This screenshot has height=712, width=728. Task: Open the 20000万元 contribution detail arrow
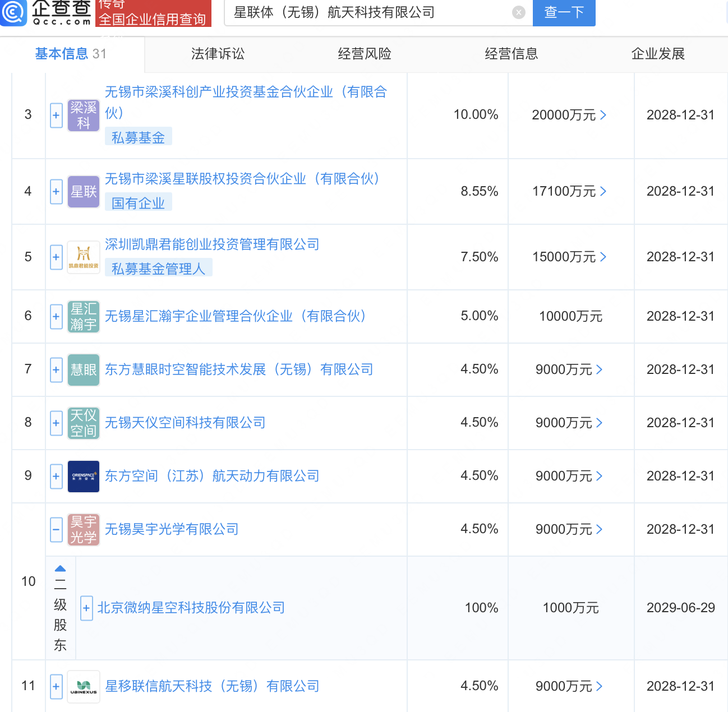tap(603, 115)
